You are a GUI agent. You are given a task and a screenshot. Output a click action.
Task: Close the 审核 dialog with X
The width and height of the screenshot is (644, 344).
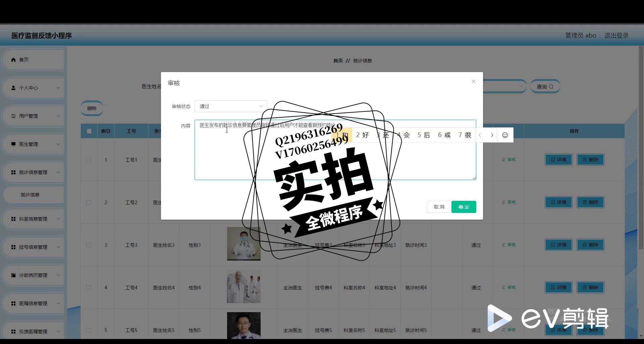[473, 81]
